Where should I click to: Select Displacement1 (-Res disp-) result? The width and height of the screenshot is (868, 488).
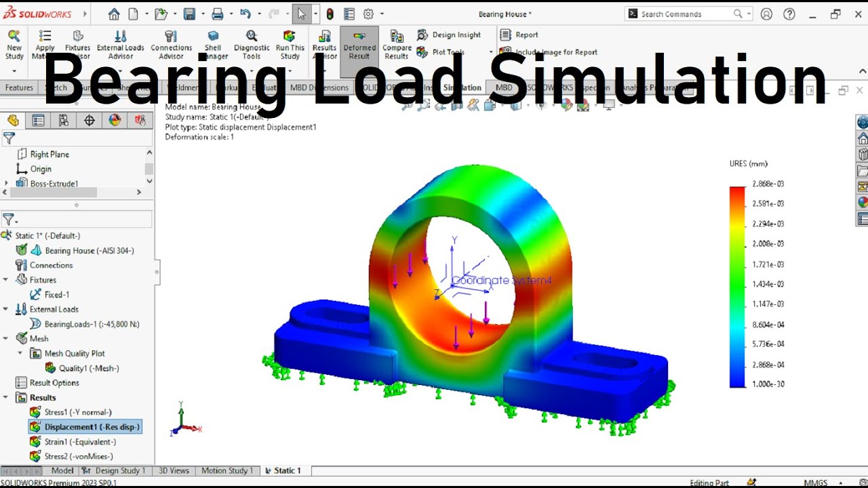85,427
